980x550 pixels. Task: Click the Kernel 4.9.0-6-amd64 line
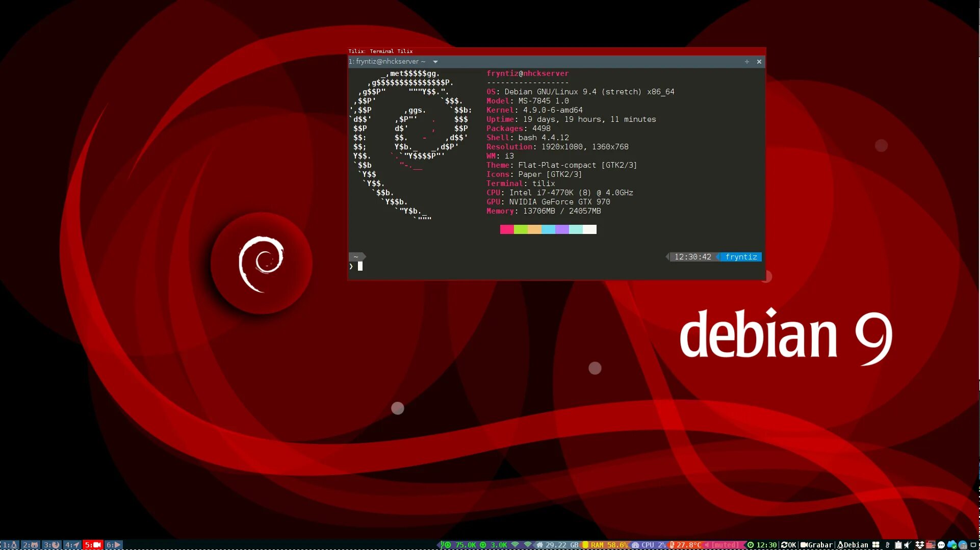534,110
